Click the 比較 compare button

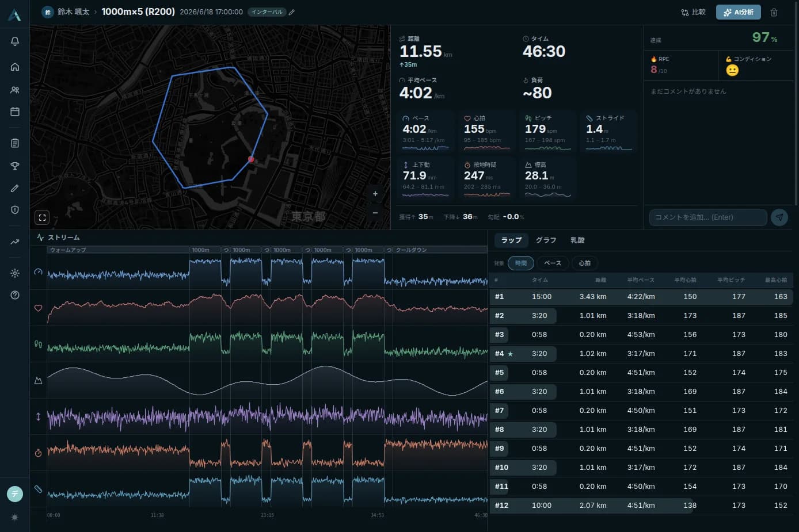(x=693, y=12)
